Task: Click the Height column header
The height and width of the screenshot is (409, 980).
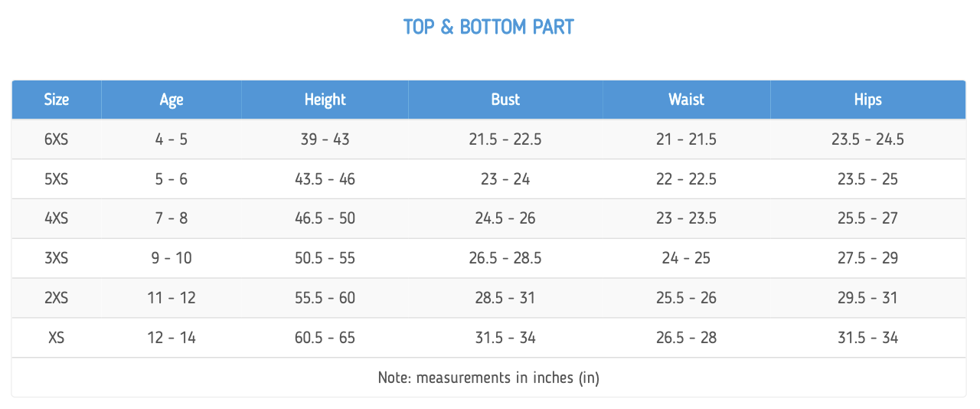Action: coord(325,100)
